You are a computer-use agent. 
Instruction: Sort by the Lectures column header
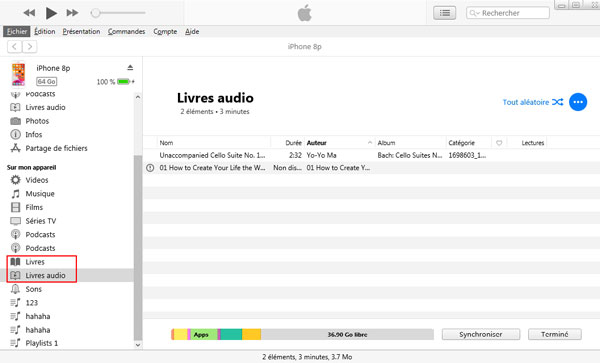[x=533, y=143]
